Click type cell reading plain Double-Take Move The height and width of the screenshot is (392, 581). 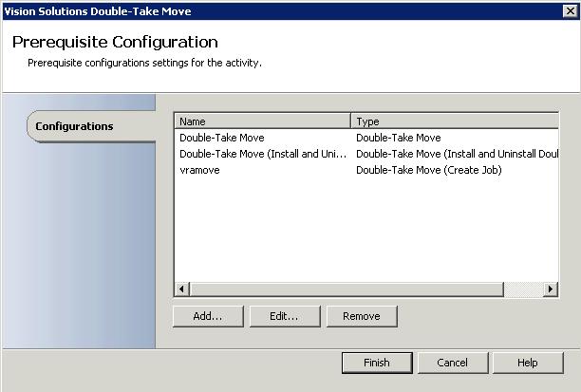pyautogui.click(x=399, y=138)
